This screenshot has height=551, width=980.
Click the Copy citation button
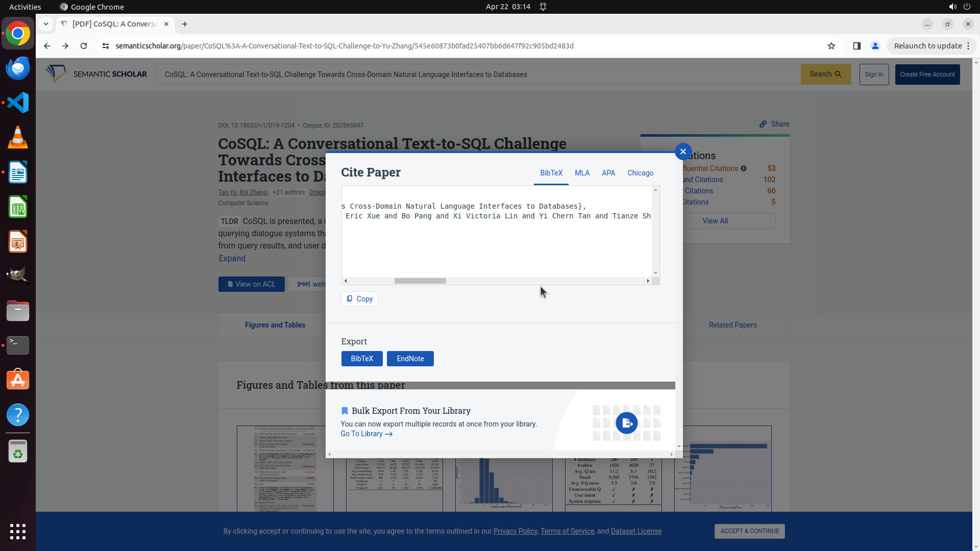tap(360, 299)
